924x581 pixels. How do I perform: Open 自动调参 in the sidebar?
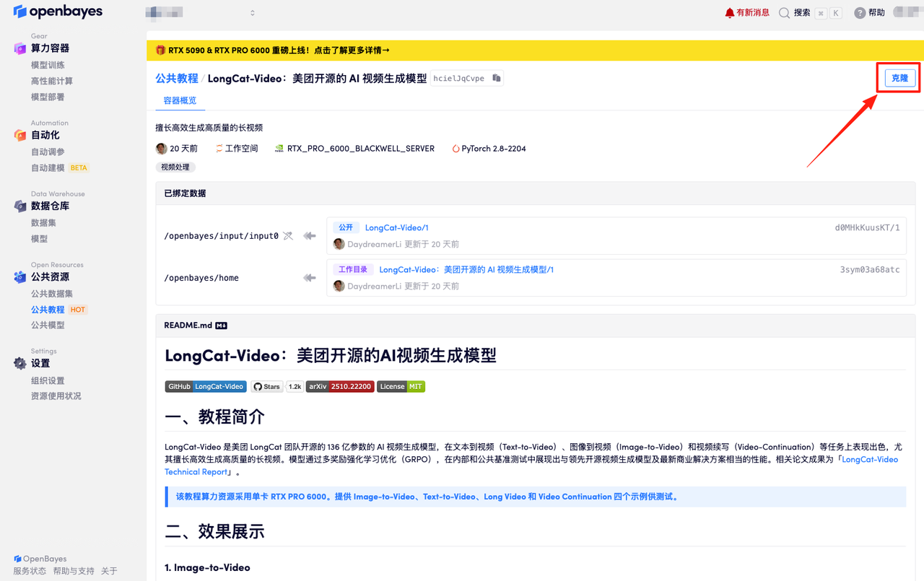(x=48, y=152)
